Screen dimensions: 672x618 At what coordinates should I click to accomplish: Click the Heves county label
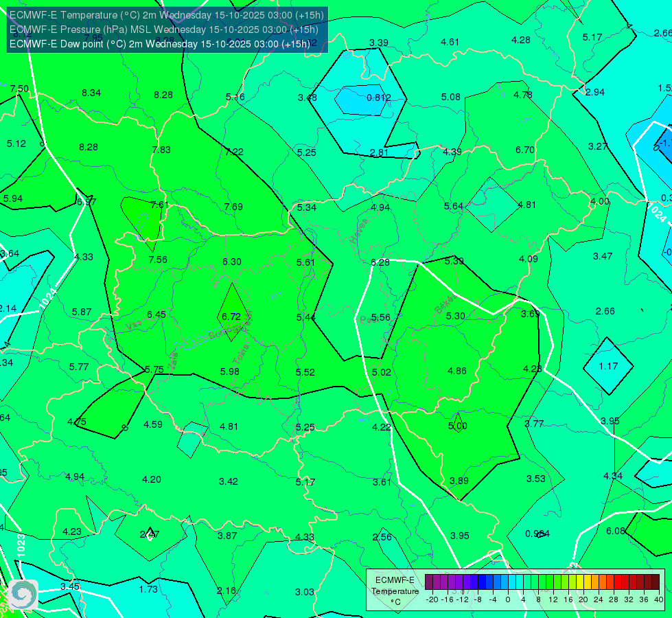tap(359, 231)
